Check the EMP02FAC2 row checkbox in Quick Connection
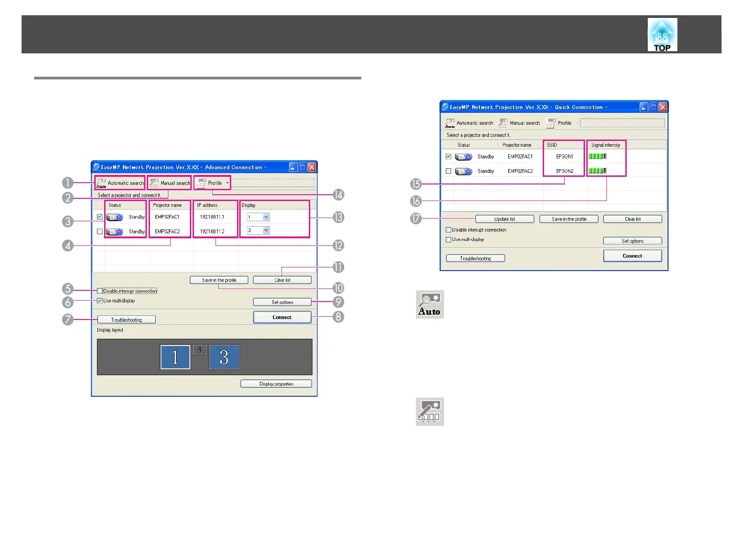This screenshot has height=534, width=756. pos(448,171)
